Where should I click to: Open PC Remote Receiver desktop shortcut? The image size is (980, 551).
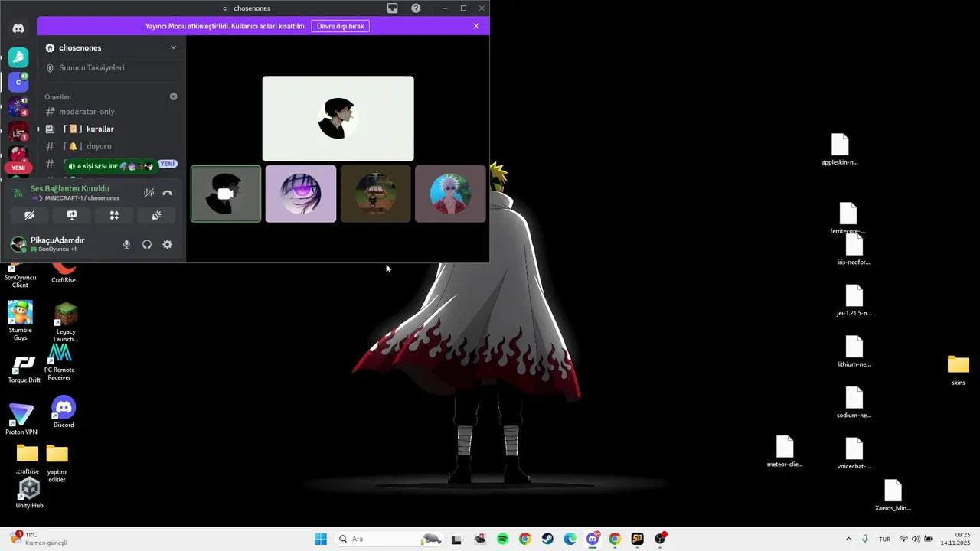[60, 363]
